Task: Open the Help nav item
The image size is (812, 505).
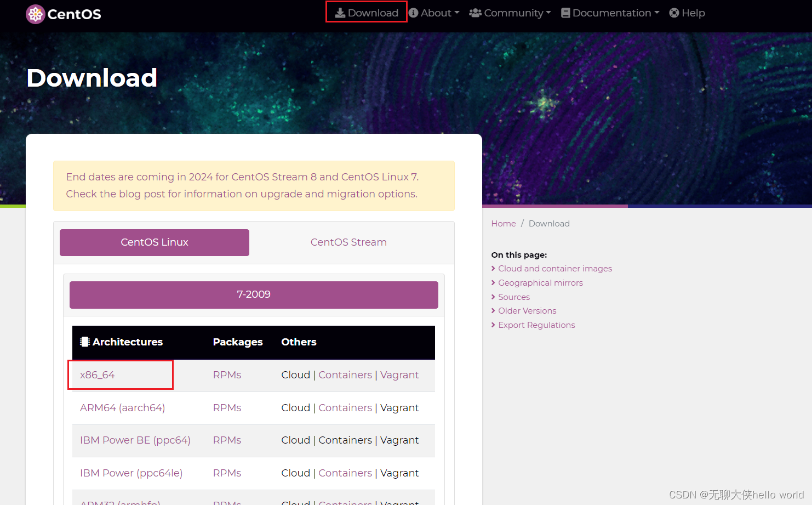Action: tap(687, 13)
